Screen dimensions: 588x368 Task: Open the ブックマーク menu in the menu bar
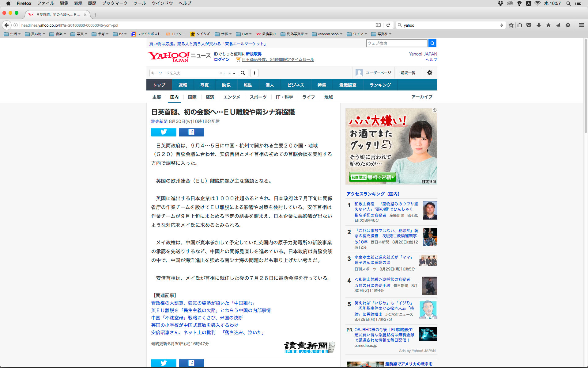click(x=115, y=3)
